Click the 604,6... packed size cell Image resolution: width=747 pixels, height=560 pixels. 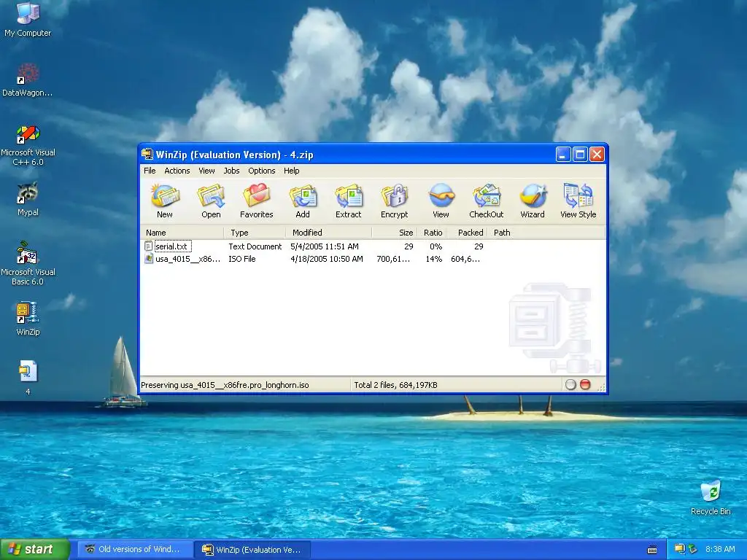(465, 259)
